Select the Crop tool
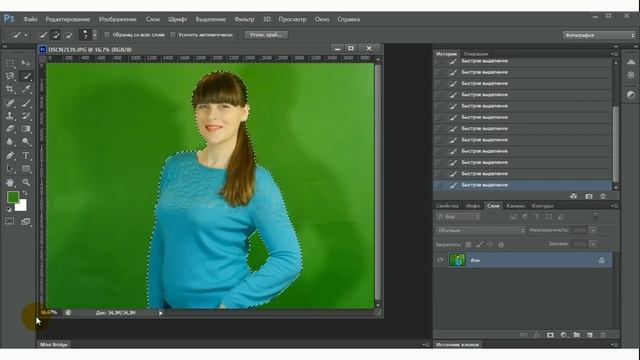Image resolution: width=640 pixels, height=360 pixels. 10,89
